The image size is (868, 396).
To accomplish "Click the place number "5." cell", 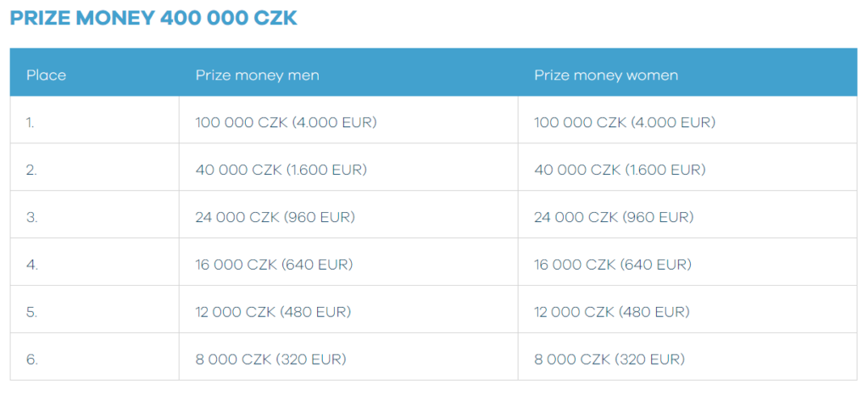I will [x=31, y=312].
